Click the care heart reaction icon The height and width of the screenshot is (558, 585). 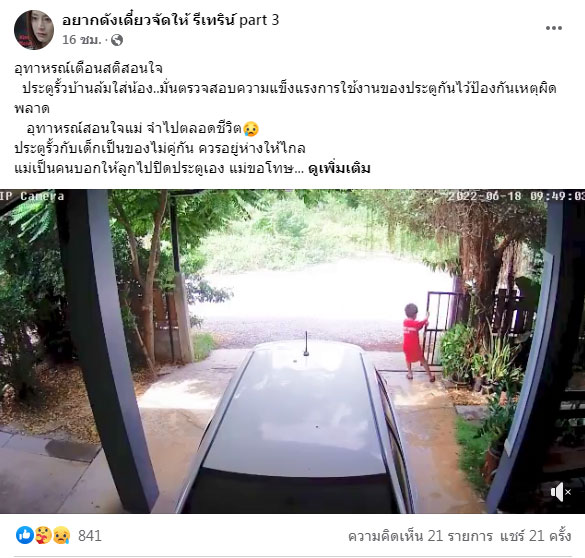(x=43, y=536)
